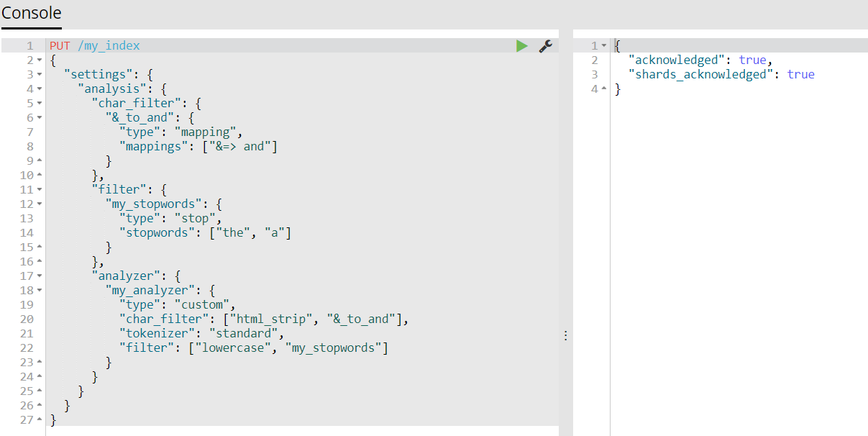The width and height of the screenshot is (868, 436).
Task: Collapse the "&_to_and" block fold arrow
Action: pos(39,118)
